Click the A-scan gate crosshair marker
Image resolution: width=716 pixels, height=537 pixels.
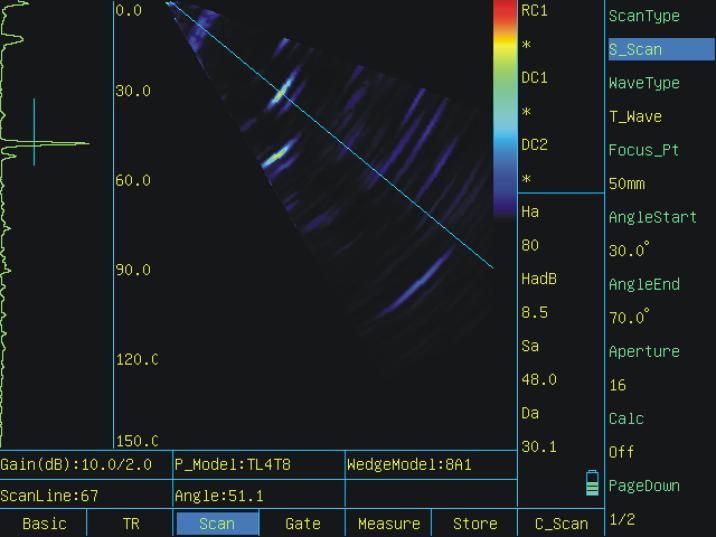click(x=34, y=132)
